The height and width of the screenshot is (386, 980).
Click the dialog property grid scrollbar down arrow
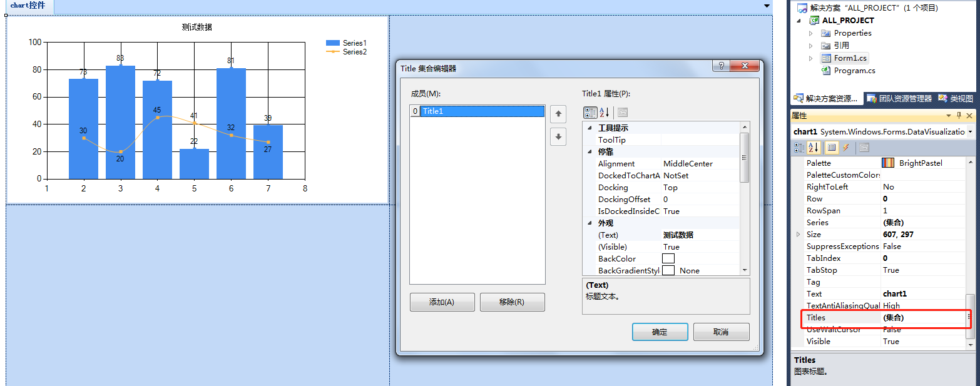[745, 270]
